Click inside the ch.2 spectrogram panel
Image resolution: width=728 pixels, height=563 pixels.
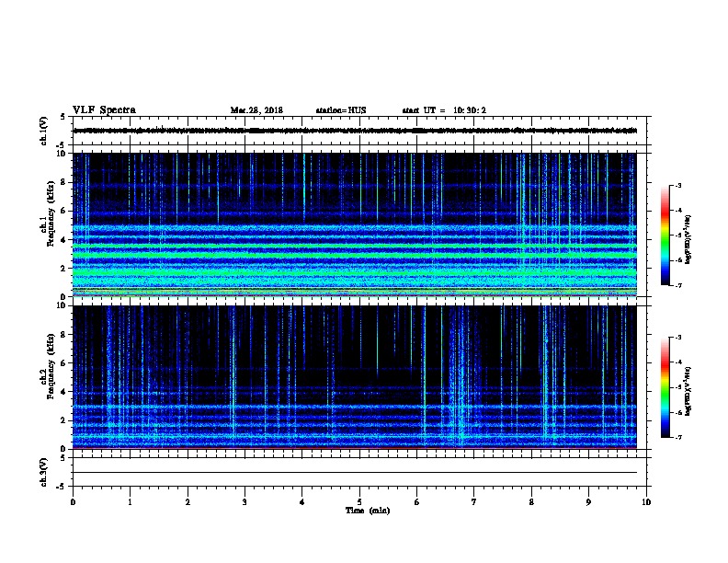(x=355, y=377)
